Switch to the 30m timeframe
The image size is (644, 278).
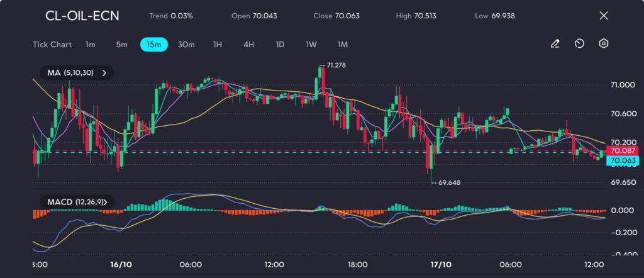(186, 45)
